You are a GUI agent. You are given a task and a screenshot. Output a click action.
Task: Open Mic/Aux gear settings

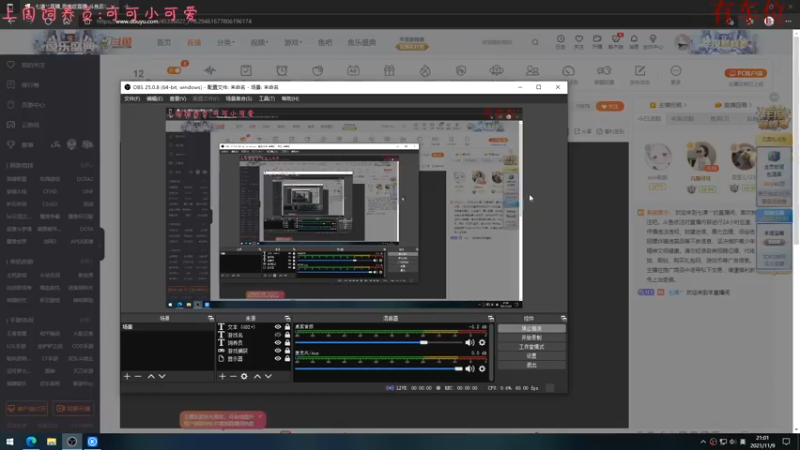482,368
